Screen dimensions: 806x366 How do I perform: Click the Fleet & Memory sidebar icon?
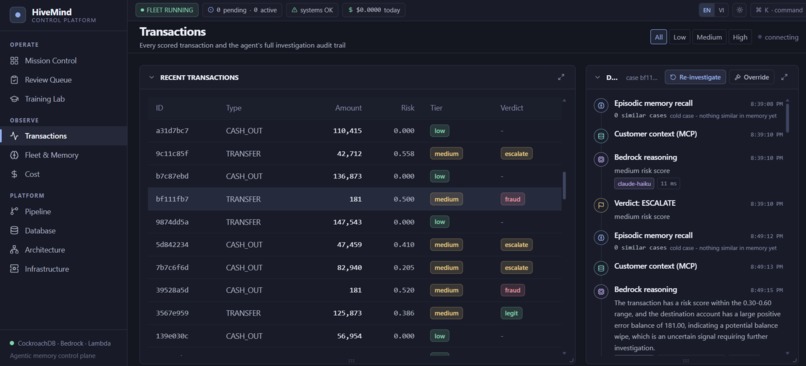[14, 155]
